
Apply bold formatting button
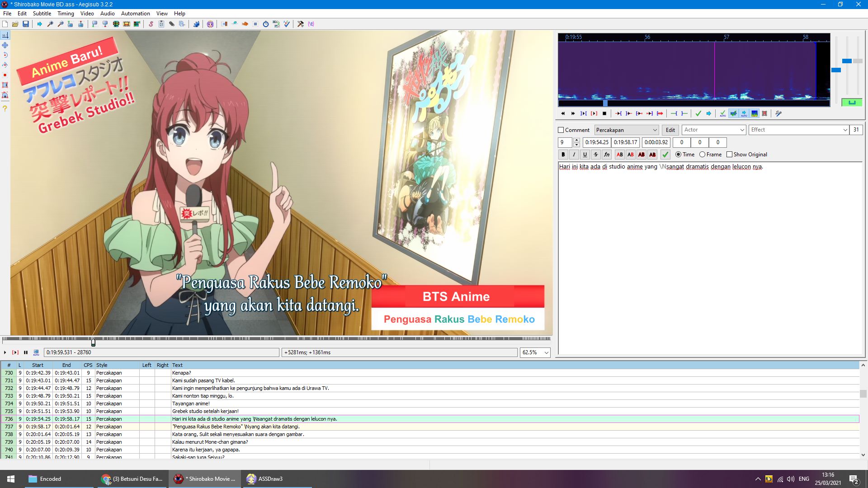click(x=563, y=155)
